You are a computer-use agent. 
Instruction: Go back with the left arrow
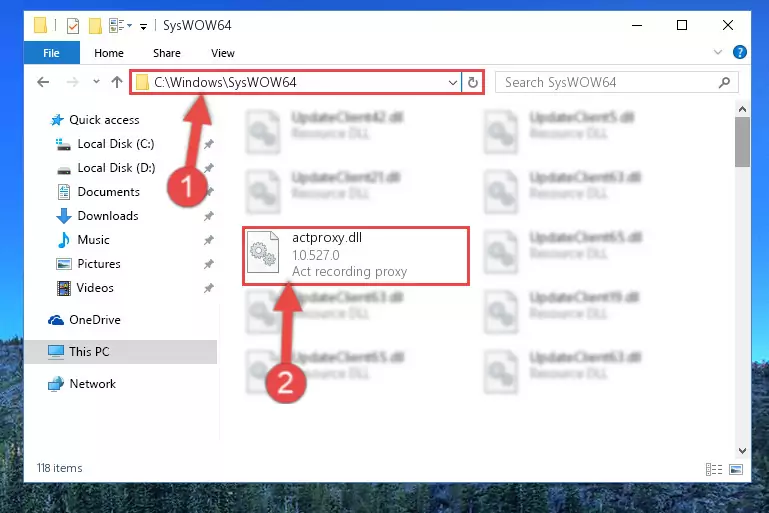tap(43, 82)
